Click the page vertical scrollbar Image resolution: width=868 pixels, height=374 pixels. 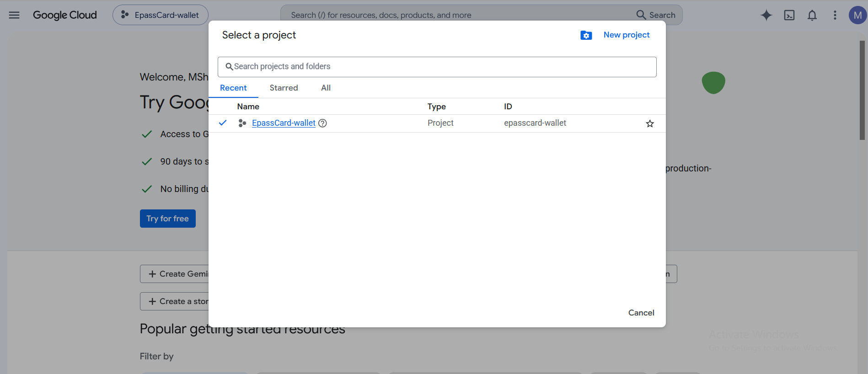point(862,91)
